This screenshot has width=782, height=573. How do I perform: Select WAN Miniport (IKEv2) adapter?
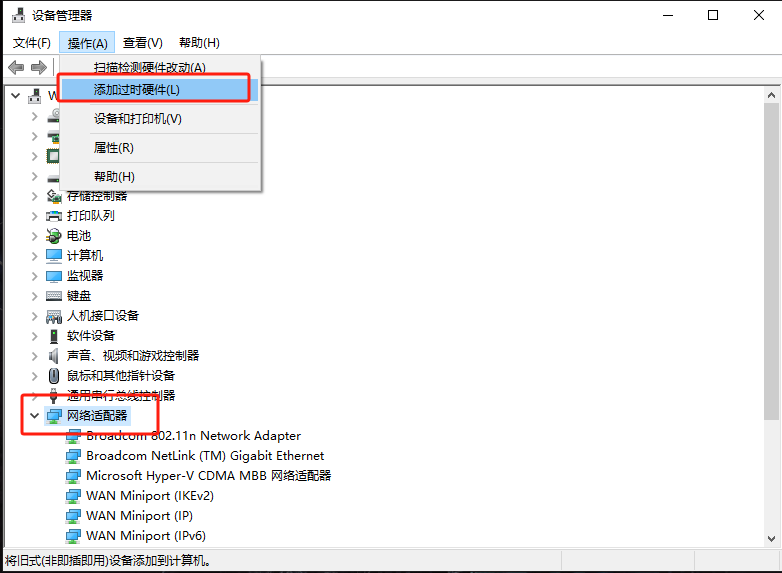point(150,496)
